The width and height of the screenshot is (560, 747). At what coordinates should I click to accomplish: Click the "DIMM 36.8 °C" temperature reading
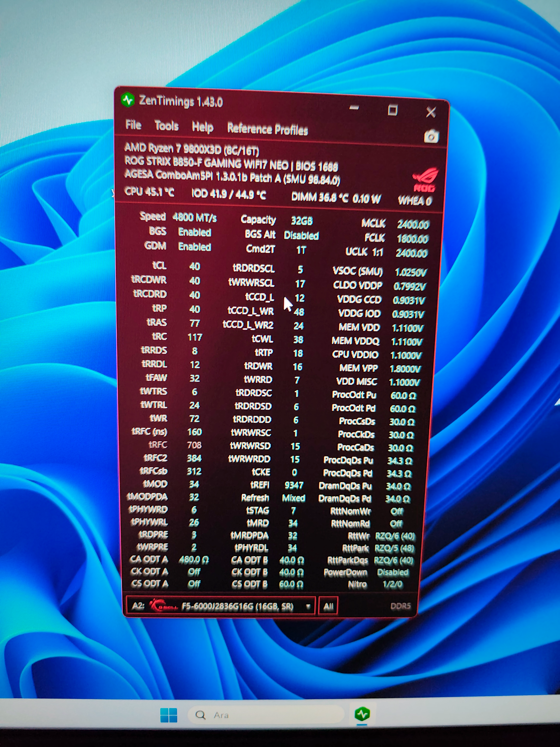coord(319,197)
